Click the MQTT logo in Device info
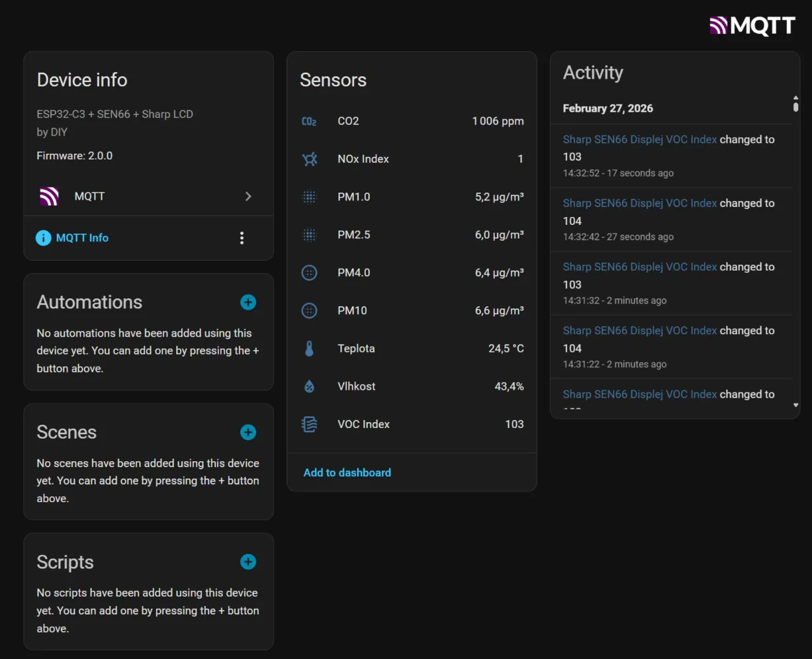Viewport: 812px width, 659px height. [48, 197]
